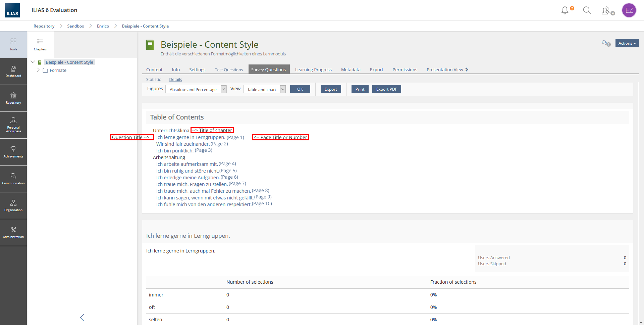Open the EZ user avatar menu
This screenshot has width=644, height=325.
pos(629,10)
